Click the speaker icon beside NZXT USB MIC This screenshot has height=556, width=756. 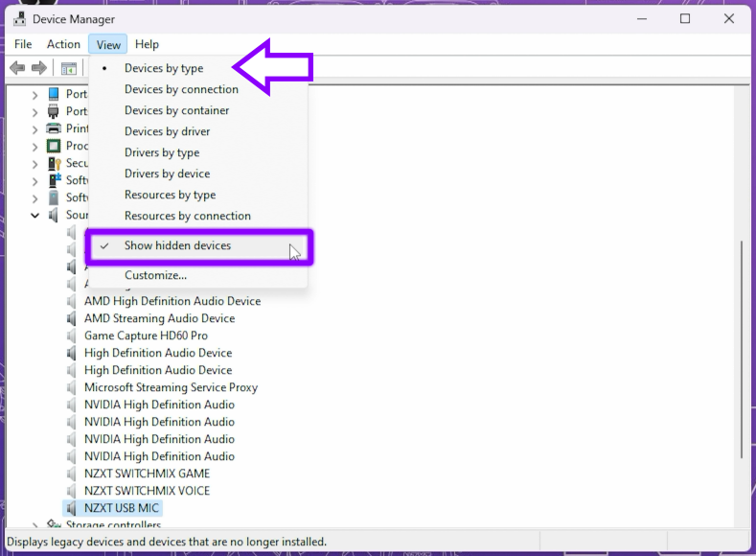pos(71,508)
